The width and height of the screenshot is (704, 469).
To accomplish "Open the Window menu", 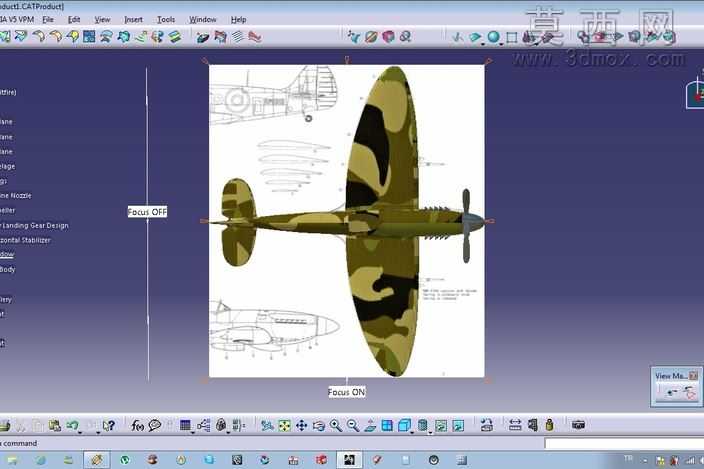I will coord(202,20).
